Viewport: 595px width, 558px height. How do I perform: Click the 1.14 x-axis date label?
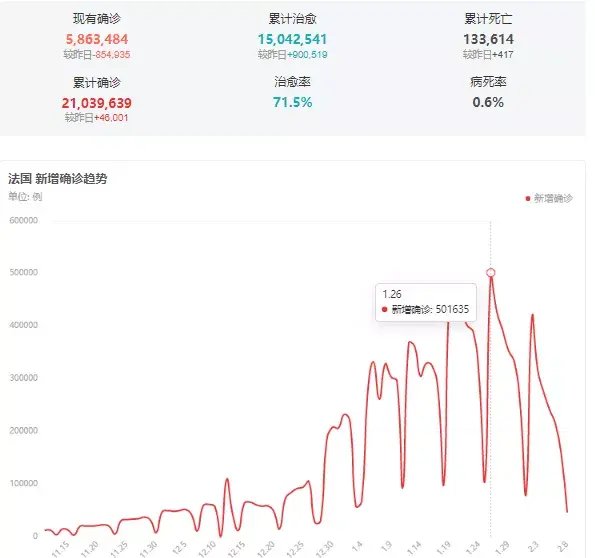coord(414,548)
